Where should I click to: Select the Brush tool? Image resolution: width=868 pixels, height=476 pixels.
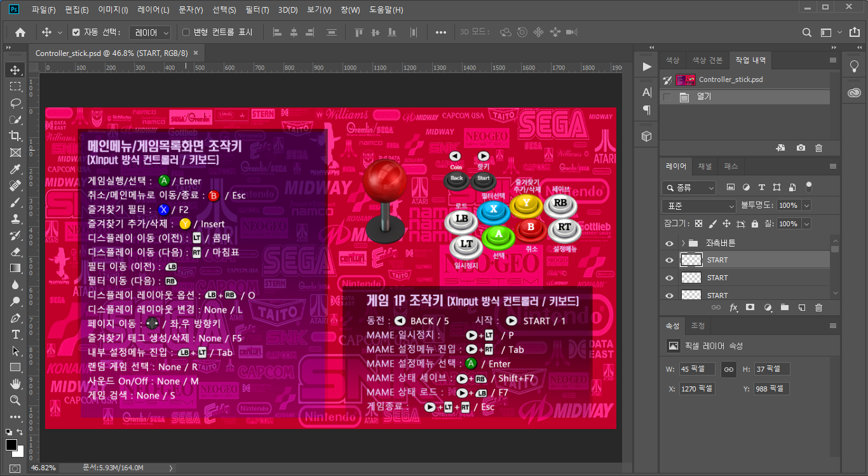[15, 202]
